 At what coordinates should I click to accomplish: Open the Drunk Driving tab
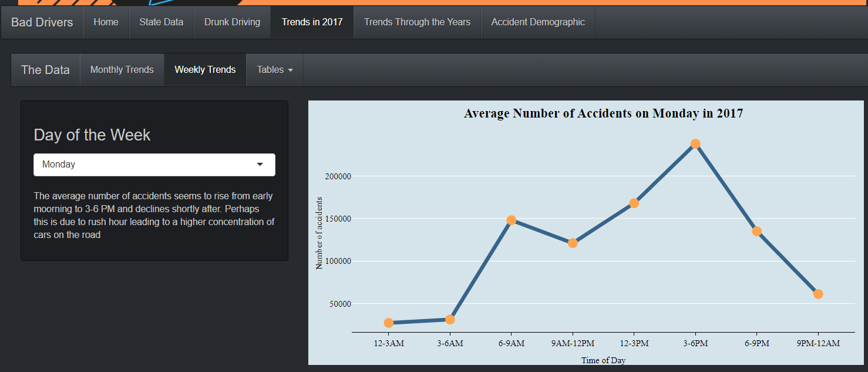(232, 22)
